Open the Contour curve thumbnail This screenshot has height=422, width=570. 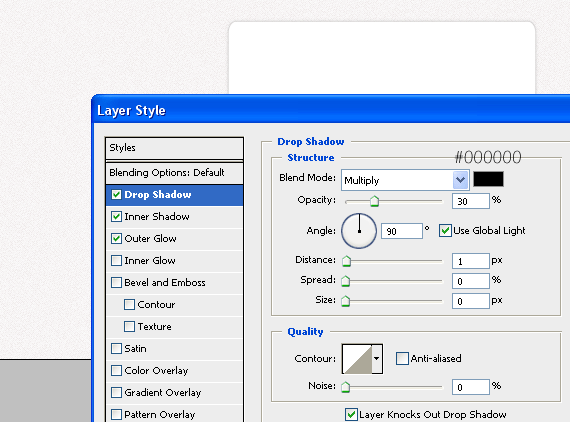(357, 359)
